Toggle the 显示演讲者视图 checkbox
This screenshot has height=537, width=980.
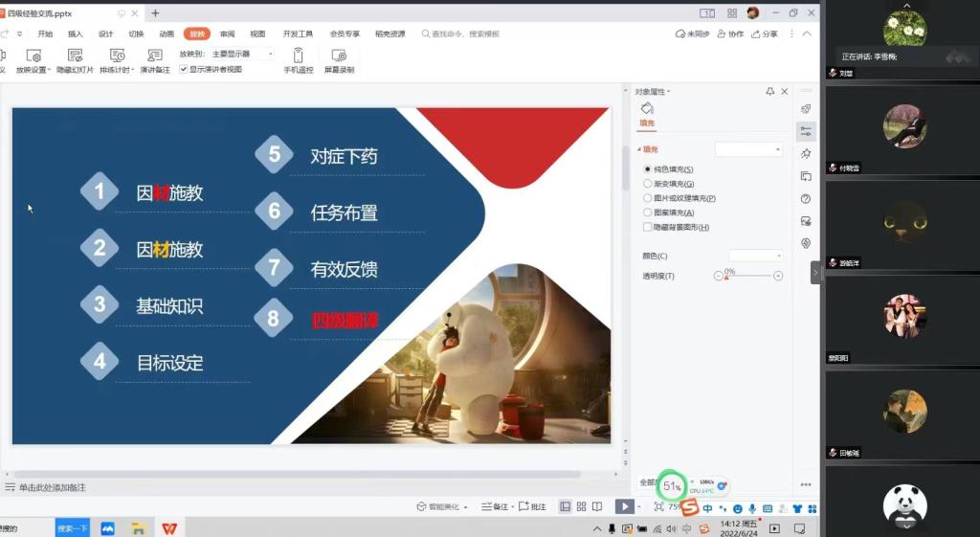pyautogui.click(x=184, y=69)
